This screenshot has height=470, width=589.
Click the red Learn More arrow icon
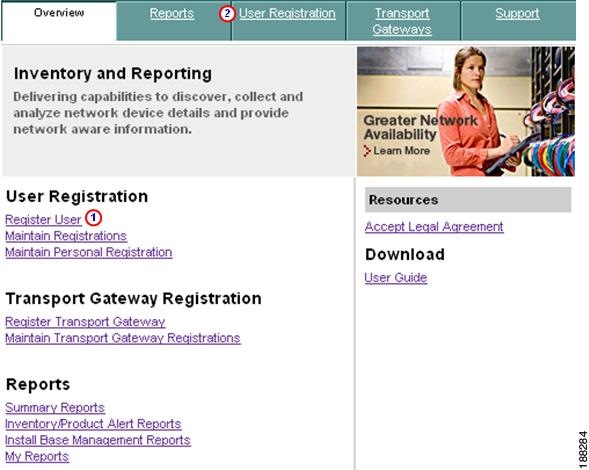click(367, 151)
